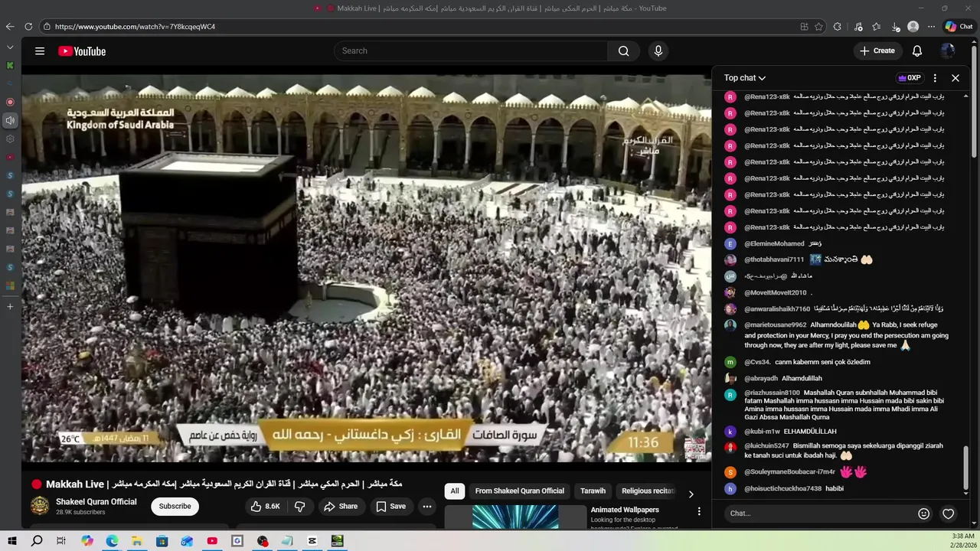Go to the YouTube home logo

coord(82,51)
